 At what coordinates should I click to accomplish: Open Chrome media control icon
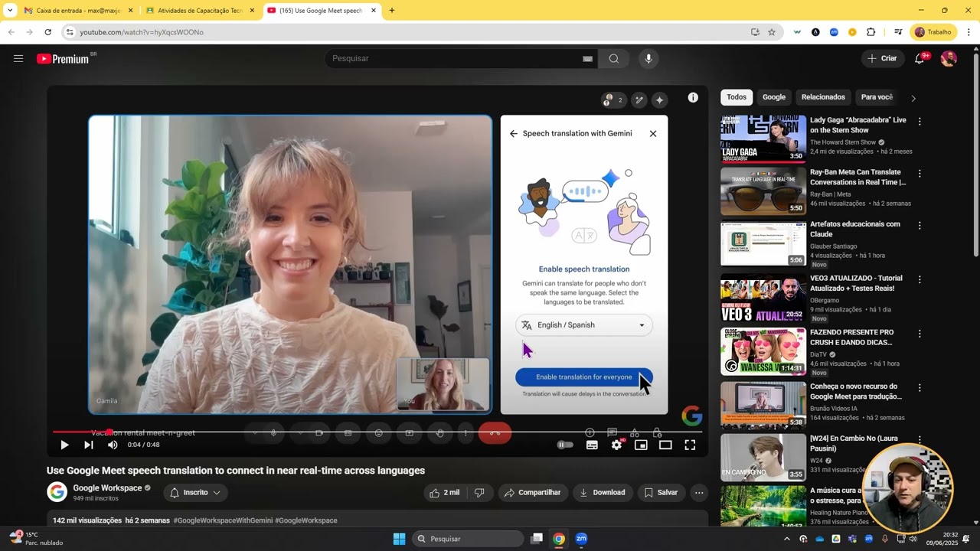tap(898, 32)
